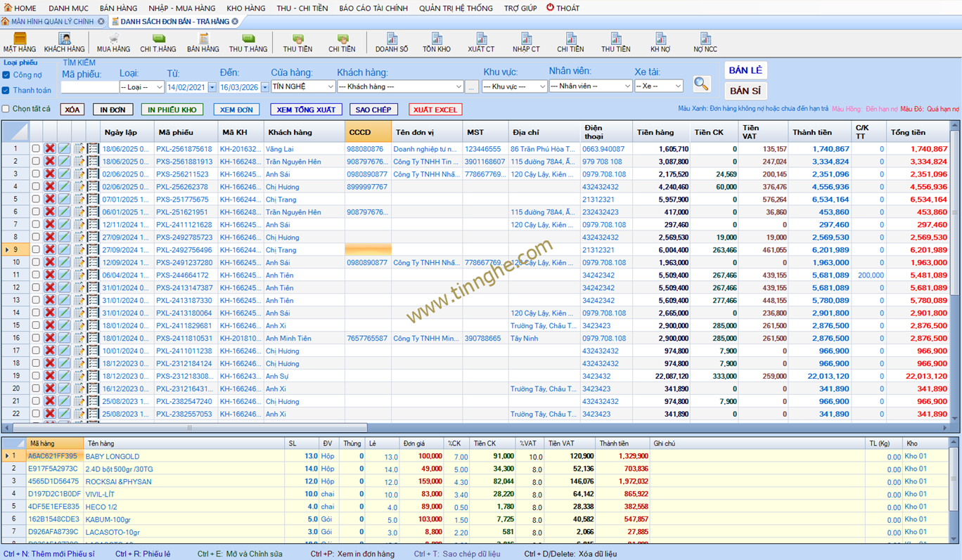Open the BÁO CÁO TÀI CHÍNH menu
The height and width of the screenshot is (560, 962).
coord(373,8)
